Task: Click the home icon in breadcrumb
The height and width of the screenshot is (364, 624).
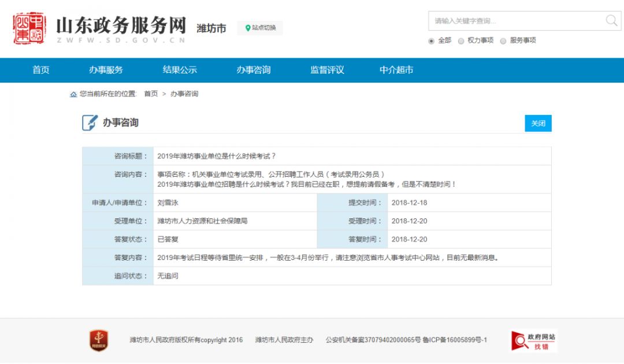Action: point(73,94)
